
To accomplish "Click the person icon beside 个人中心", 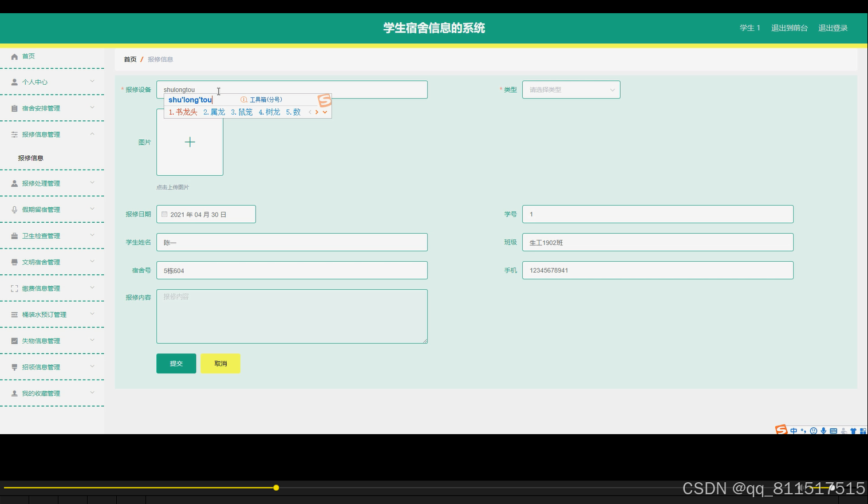I will (x=14, y=82).
